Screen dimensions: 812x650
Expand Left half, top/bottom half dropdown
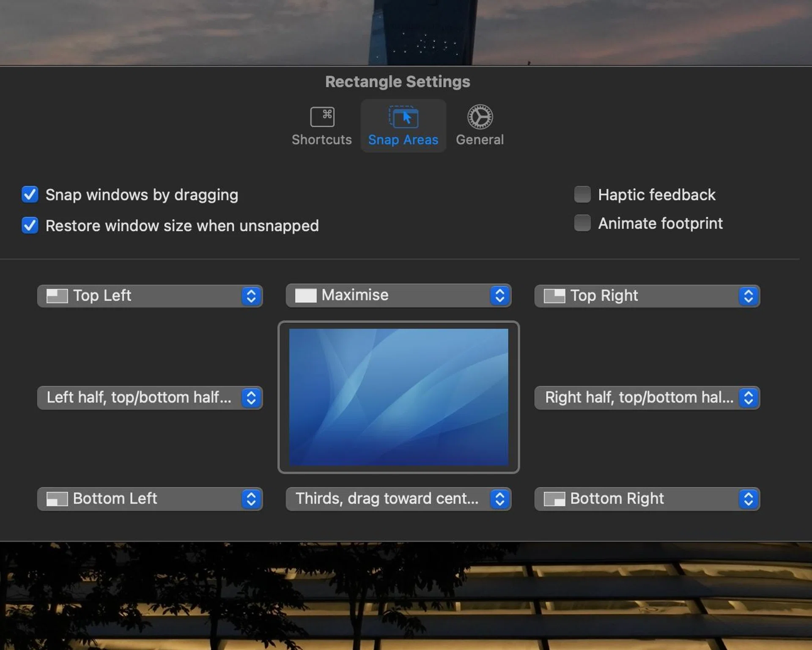coord(150,397)
